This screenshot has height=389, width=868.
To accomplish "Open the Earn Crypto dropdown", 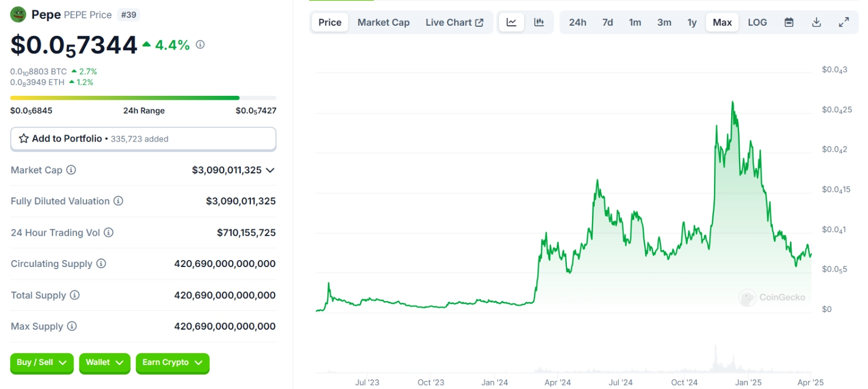I will click(173, 363).
